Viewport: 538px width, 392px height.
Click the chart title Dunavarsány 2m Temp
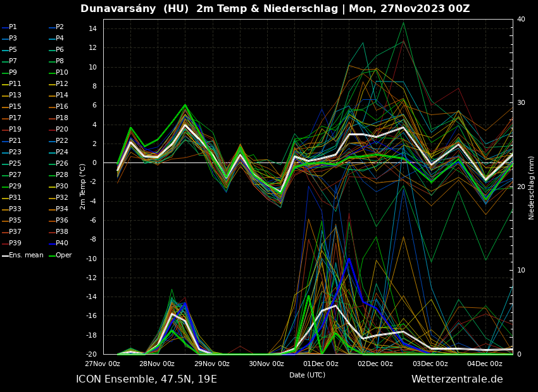pos(275,9)
